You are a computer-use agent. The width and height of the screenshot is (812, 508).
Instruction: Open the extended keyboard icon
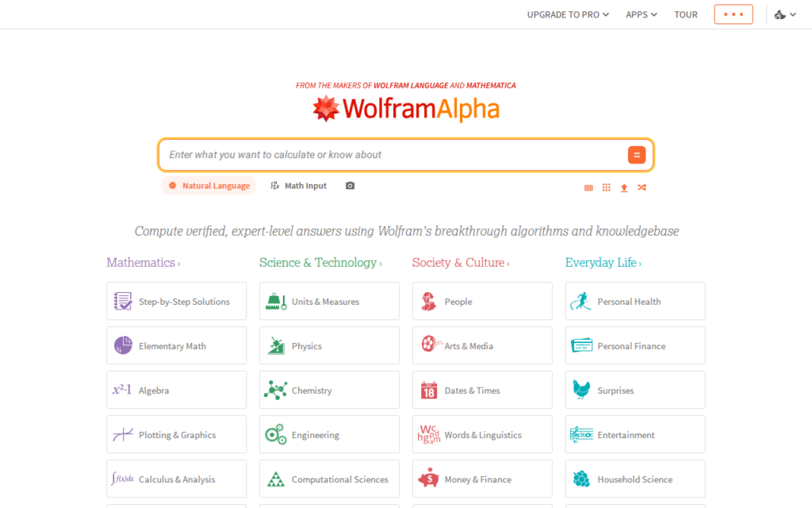pyautogui.click(x=588, y=187)
